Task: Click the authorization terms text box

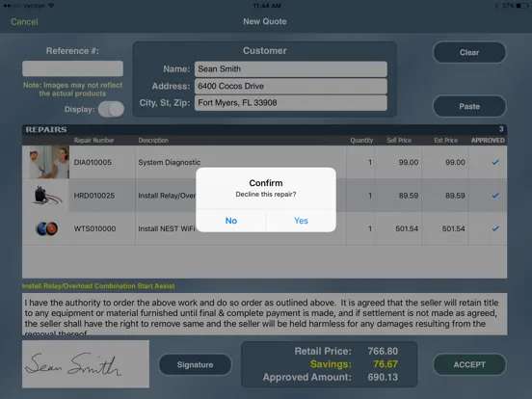Action: (265, 314)
